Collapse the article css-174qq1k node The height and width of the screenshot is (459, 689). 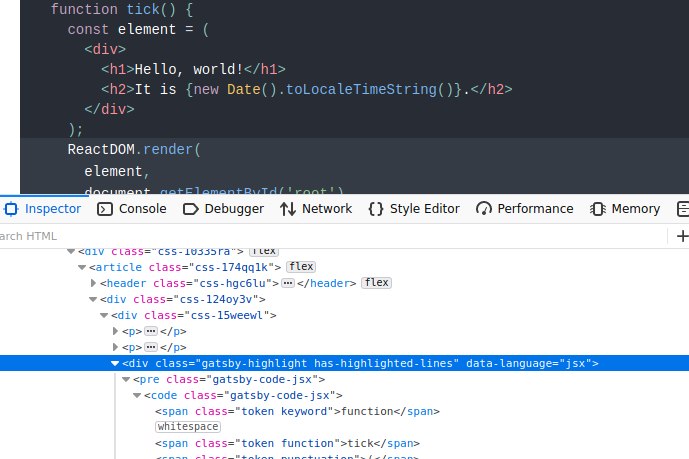[x=82, y=267]
